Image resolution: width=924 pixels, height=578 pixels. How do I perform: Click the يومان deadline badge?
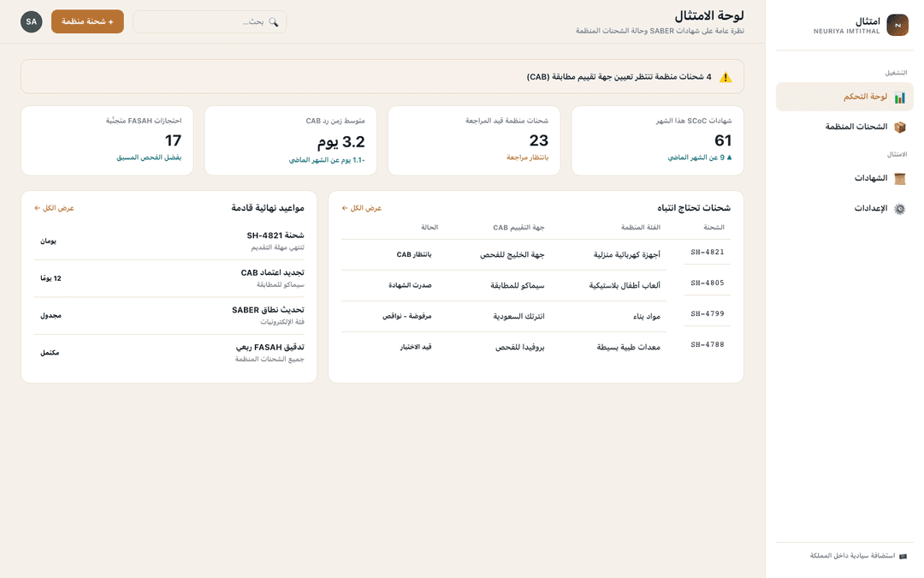tap(48, 241)
